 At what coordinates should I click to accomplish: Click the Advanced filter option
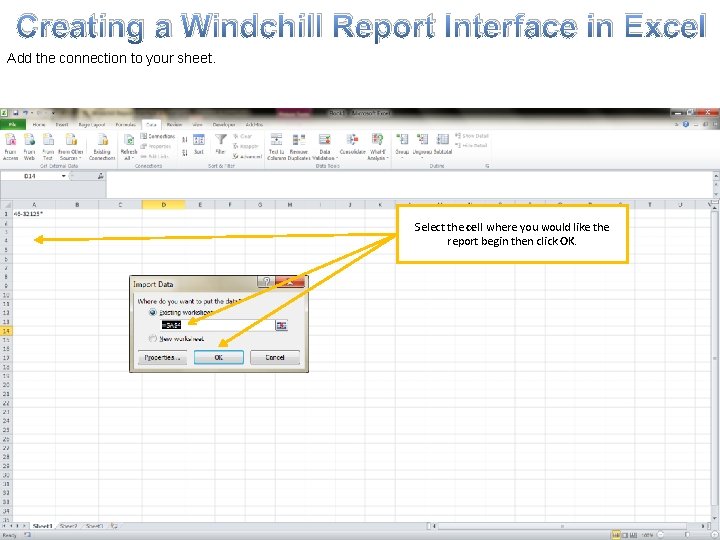coord(247,157)
